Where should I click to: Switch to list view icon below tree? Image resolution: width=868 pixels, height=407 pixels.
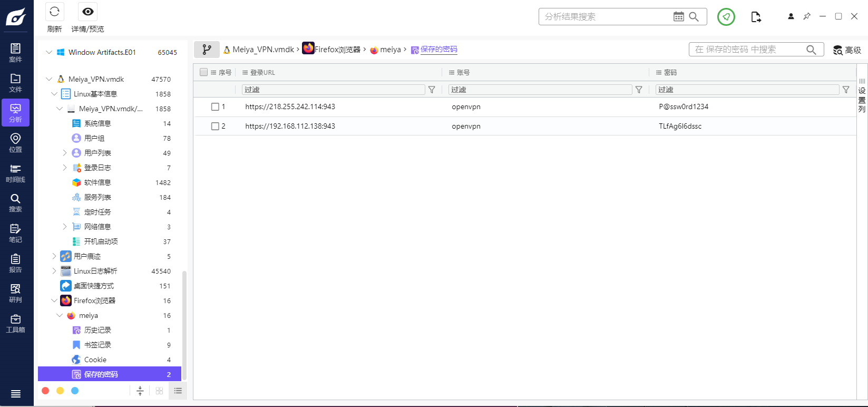click(178, 391)
